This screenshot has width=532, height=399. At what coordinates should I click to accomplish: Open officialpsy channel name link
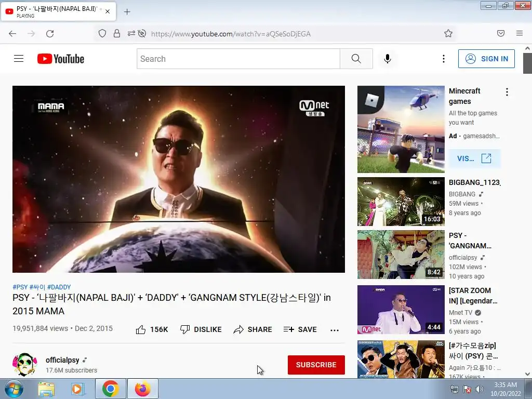[x=62, y=360]
